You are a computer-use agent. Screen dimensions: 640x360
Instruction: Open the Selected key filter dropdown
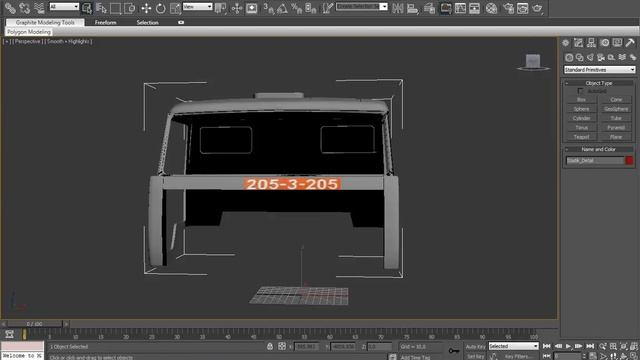click(x=513, y=346)
